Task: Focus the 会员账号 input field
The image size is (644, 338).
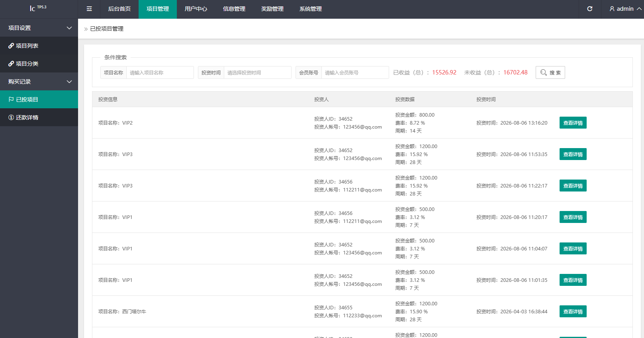Action: point(355,72)
